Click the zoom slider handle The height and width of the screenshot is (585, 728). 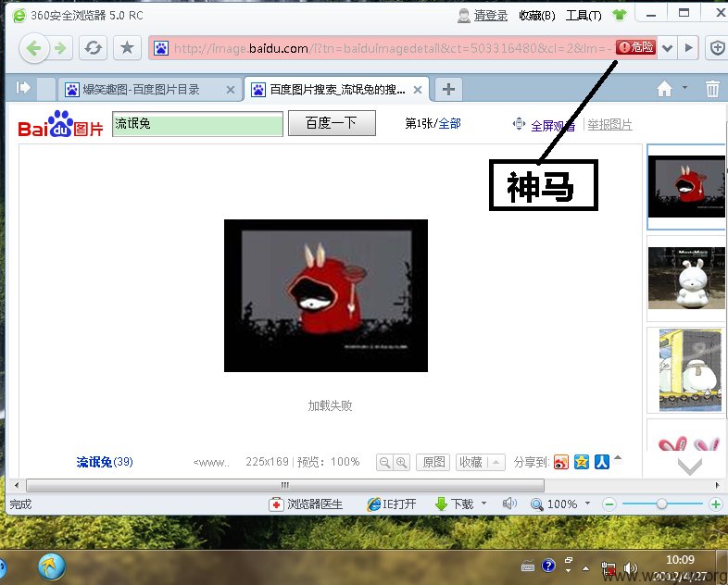(661, 504)
